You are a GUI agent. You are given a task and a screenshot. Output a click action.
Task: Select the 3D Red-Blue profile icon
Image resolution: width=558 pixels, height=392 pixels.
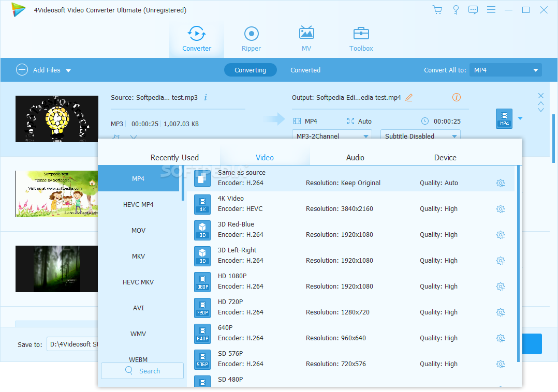pos(202,230)
